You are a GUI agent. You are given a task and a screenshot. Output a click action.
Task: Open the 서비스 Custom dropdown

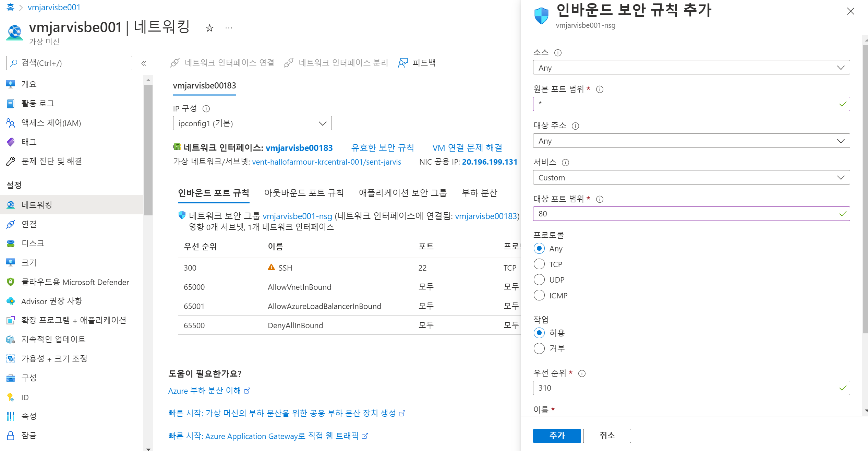click(x=691, y=178)
